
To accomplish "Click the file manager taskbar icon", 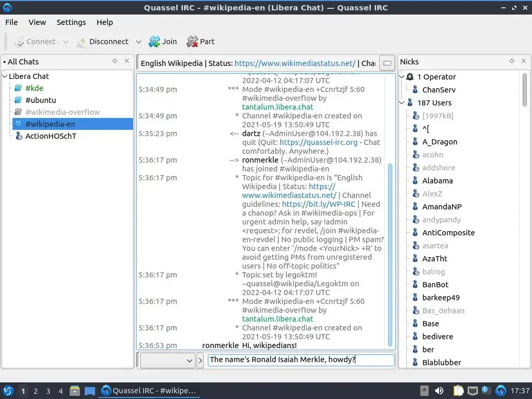I will pos(75,391).
